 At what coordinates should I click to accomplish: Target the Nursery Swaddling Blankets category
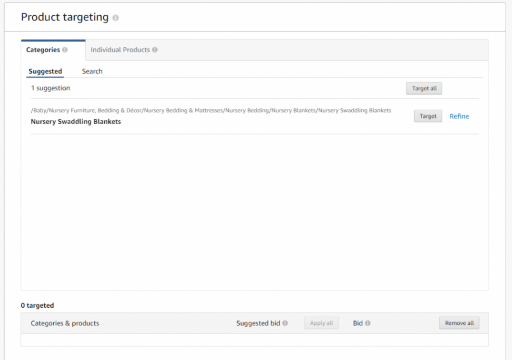(428, 116)
